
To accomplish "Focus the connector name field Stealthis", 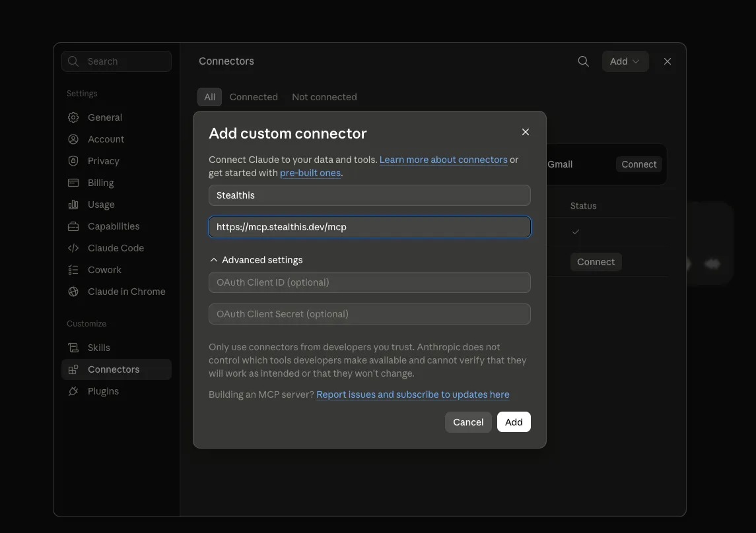I will [369, 195].
